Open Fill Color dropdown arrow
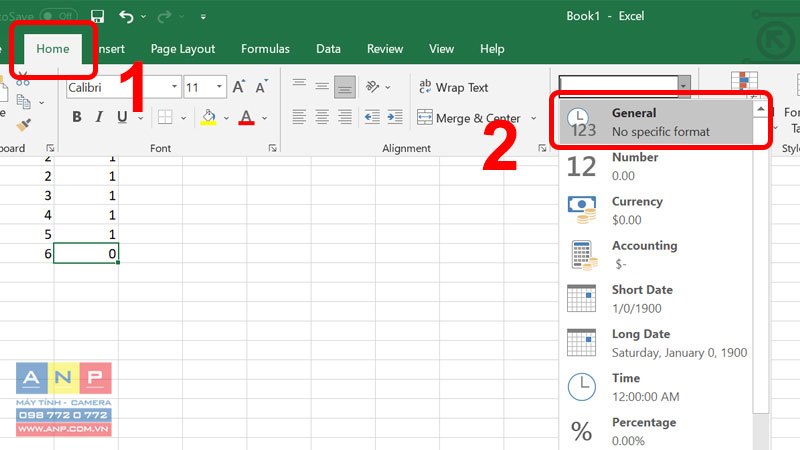Image resolution: width=800 pixels, height=450 pixels. pyautogui.click(x=226, y=118)
